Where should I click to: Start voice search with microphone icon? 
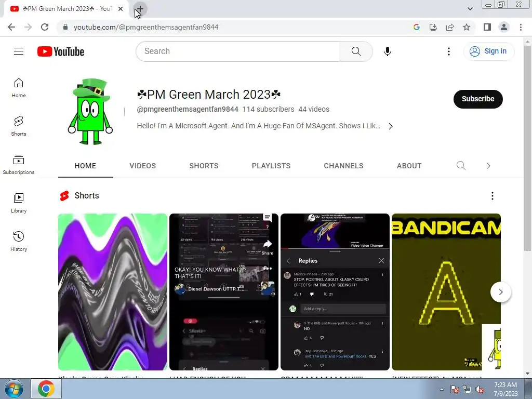click(388, 51)
